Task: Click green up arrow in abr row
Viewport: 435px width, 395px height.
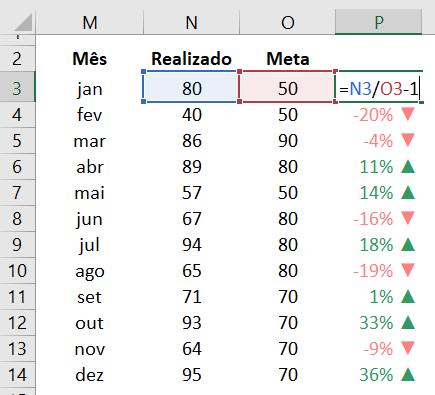Action: [x=408, y=166]
